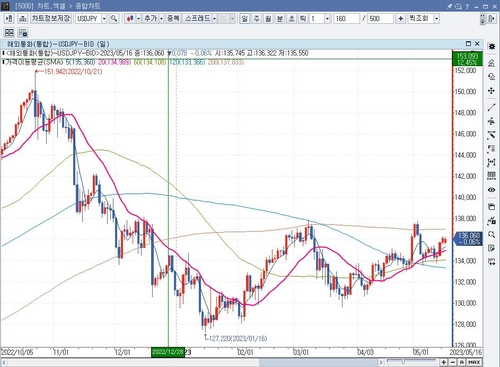Screen dimensions: 500x367
Task: Click the chart sync layout icon
Action: [23, 32]
